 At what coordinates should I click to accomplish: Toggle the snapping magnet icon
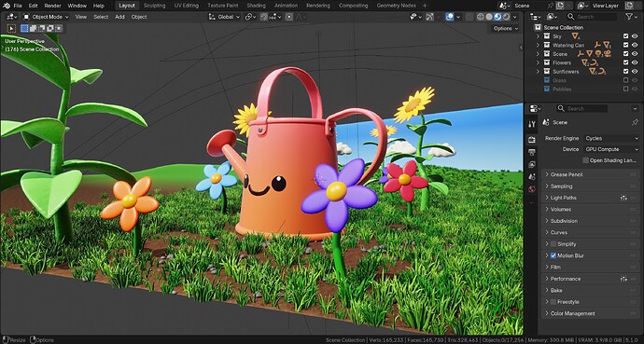264,17
